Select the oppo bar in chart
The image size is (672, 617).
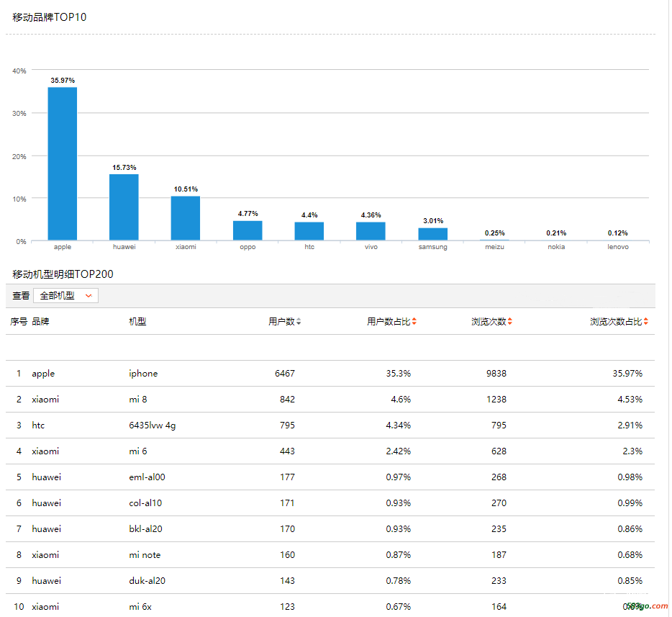pos(248,230)
